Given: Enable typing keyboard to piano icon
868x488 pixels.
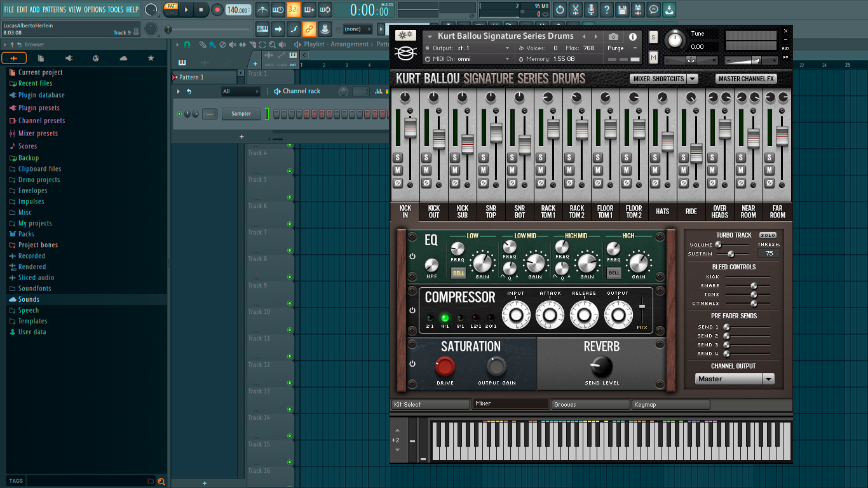Looking at the screenshot, I should point(262,29).
